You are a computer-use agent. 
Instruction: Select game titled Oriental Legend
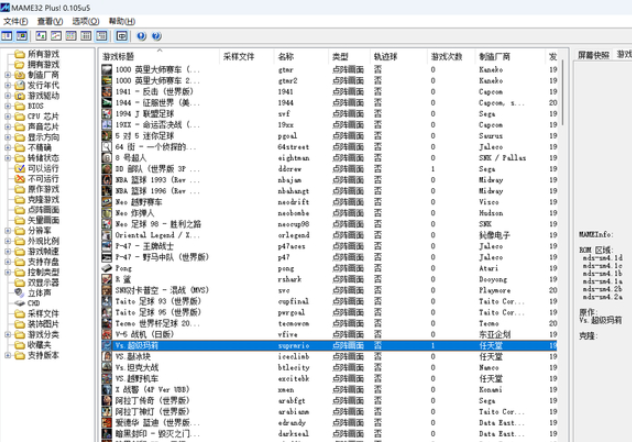coord(157,235)
